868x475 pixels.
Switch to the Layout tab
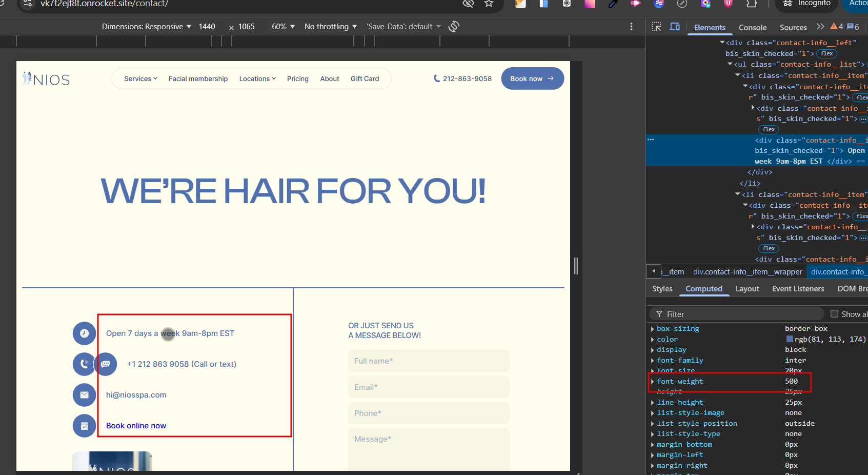[x=747, y=289]
